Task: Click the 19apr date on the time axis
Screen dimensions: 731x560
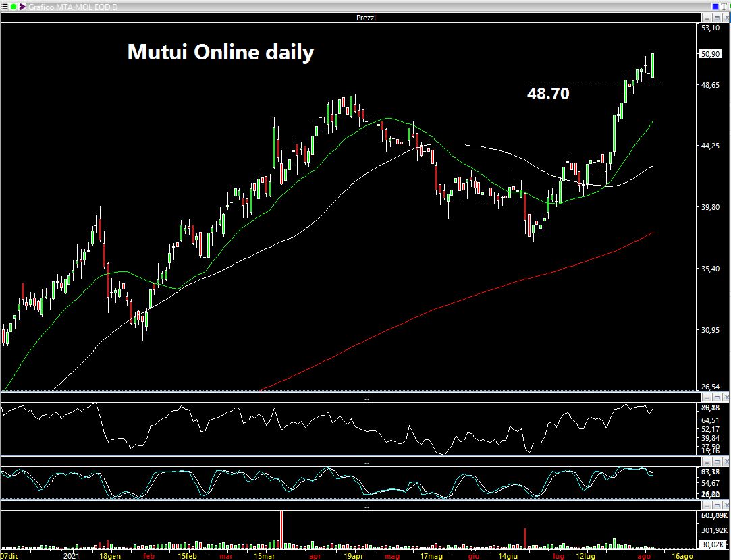Action: tap(354, 556)
